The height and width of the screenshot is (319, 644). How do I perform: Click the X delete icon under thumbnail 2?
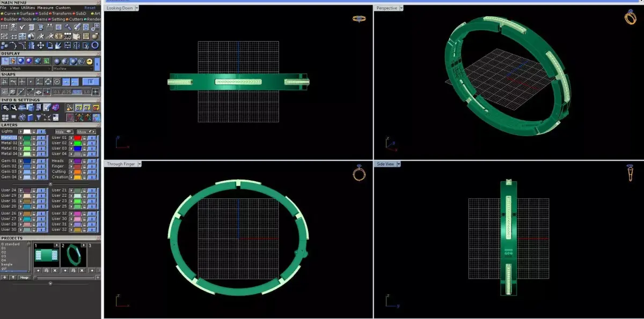click(82, 270)
